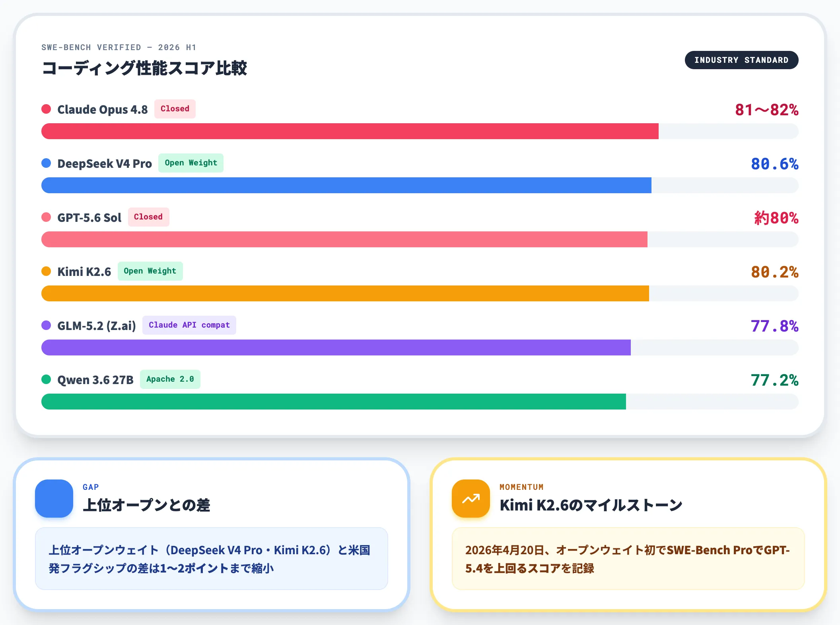The image size is (840, 625).
Task: Click the red dot beside Claude Opus 4.8
Action: coord(46,109)
